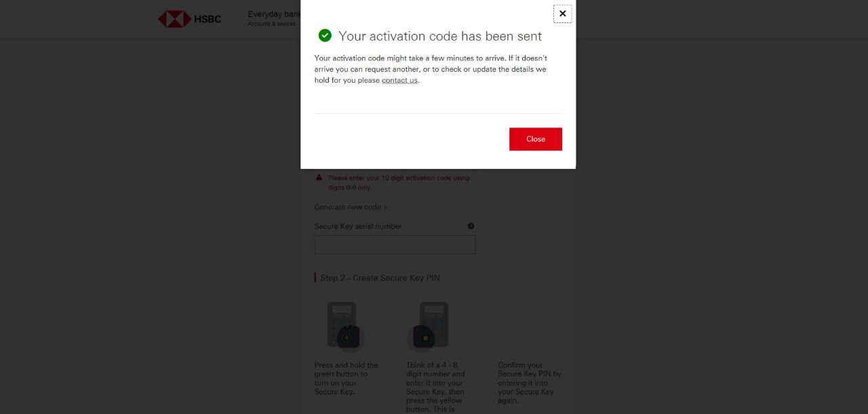The height and width of the screenshot is (414, 868).
Task: Click the HSBC hexagon logo
Action: [x=174, y=19]
